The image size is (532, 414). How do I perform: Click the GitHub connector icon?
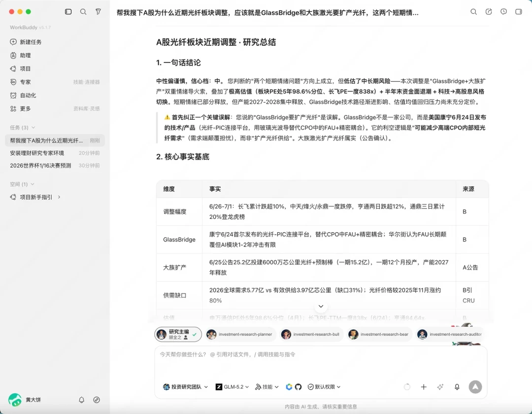tap(298, 387)
